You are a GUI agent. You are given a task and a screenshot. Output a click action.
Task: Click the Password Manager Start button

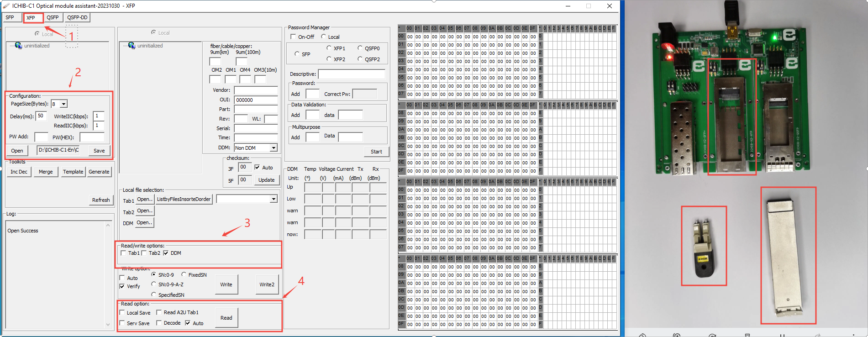click(x=376, y=152)
